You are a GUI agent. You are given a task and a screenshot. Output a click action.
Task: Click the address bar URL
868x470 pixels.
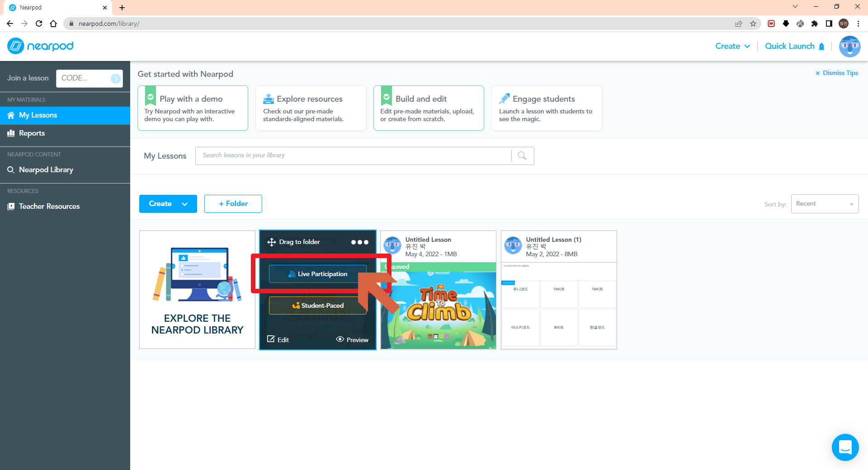[109, 23]
